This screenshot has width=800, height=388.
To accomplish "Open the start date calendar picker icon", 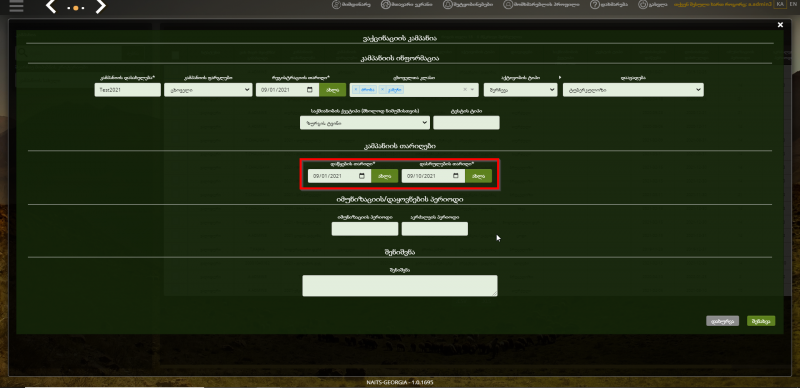I will [362, 176].
